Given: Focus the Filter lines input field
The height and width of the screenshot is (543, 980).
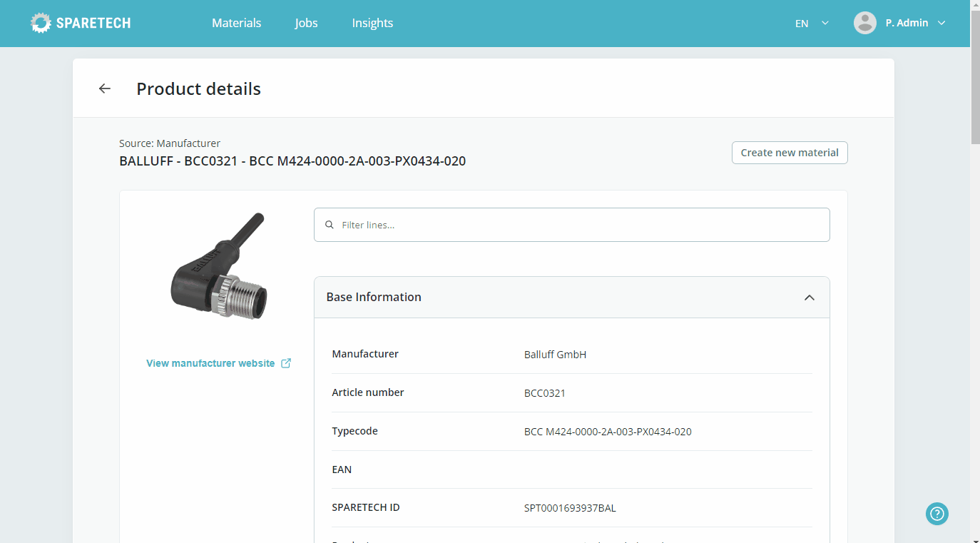Looking at the screenshot, I should [572, 225].
